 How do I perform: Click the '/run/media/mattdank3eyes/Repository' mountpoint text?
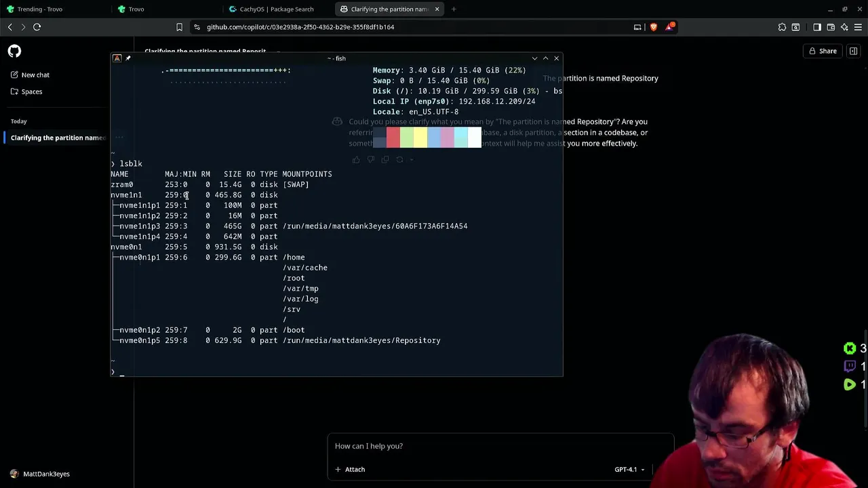pos(361,340)
